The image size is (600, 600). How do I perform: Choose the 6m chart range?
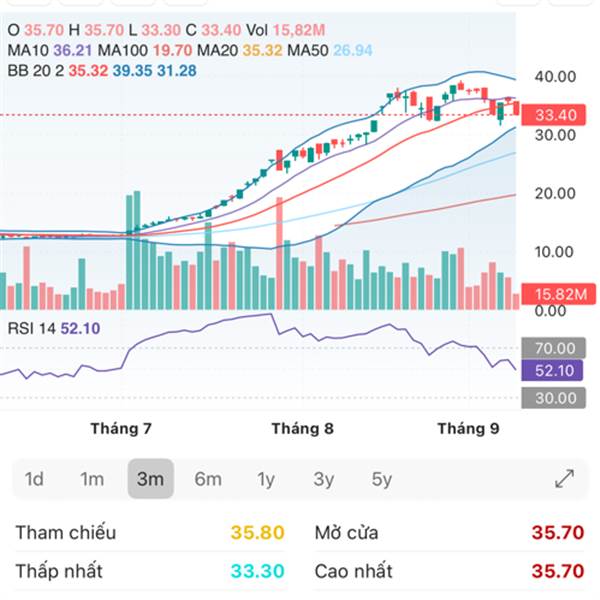[208, 479]
